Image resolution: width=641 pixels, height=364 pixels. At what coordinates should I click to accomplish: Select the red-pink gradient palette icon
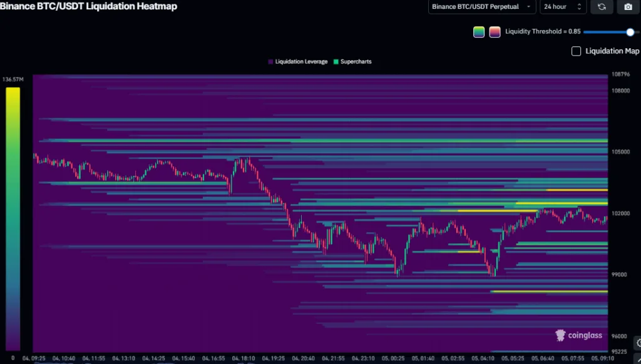point(495,31)
